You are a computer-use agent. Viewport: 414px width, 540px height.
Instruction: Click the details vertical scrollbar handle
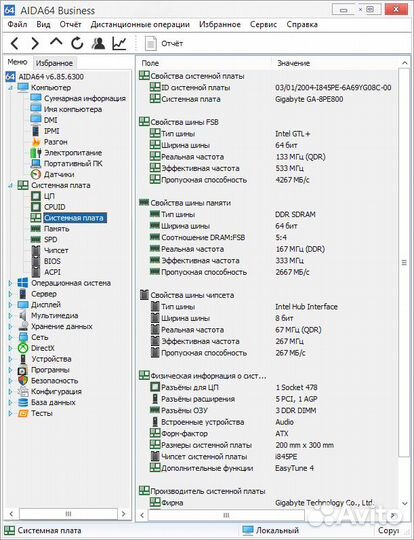click(404, 262)
